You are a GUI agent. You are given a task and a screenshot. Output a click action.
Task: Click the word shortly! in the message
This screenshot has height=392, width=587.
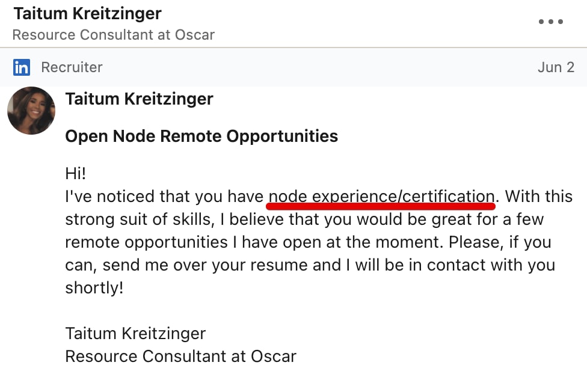(x=94, y=288)
